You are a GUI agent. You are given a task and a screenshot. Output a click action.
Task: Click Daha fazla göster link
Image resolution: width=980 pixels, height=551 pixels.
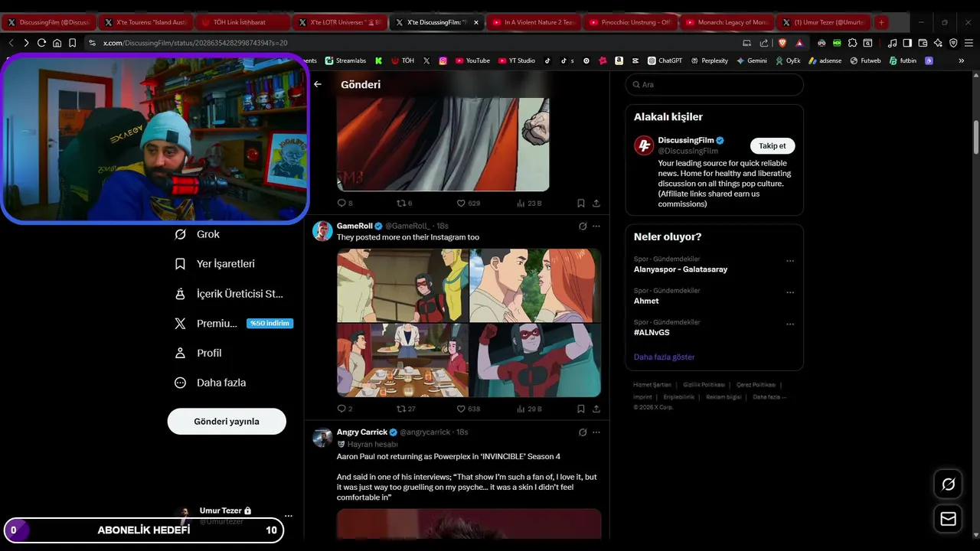665,357
